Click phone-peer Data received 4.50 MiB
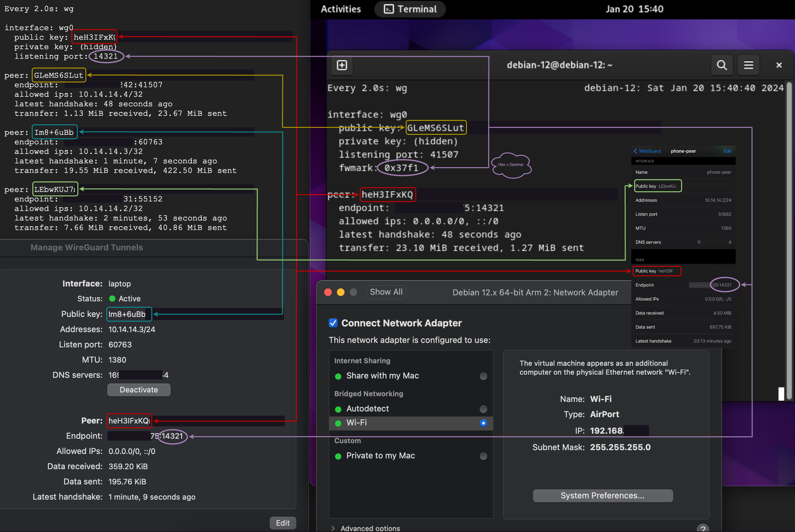 [722, 313]
